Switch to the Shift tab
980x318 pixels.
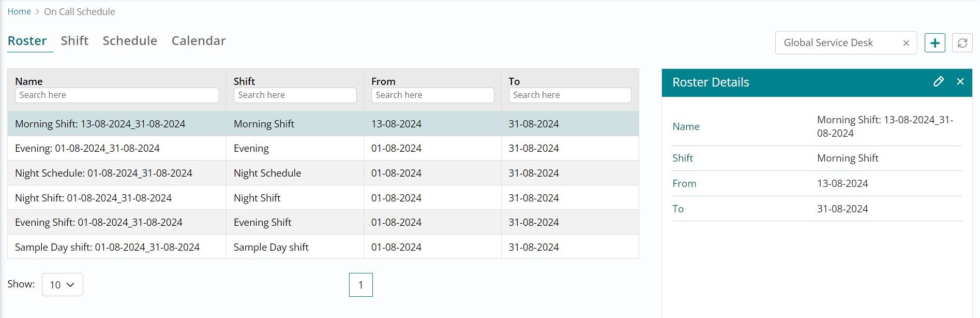point(74,41)
